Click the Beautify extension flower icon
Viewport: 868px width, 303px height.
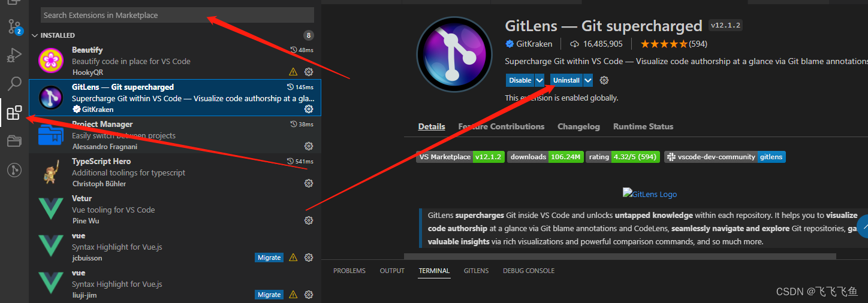(51, 60)
